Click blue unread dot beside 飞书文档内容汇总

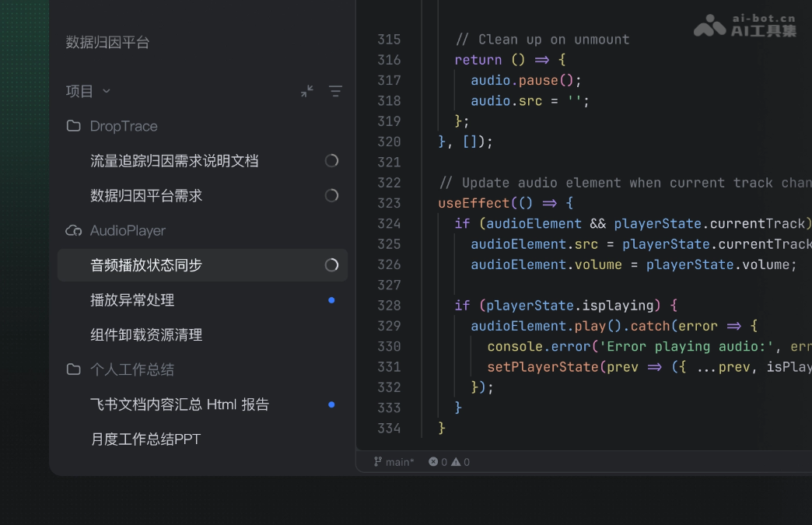tap(331, 404)
